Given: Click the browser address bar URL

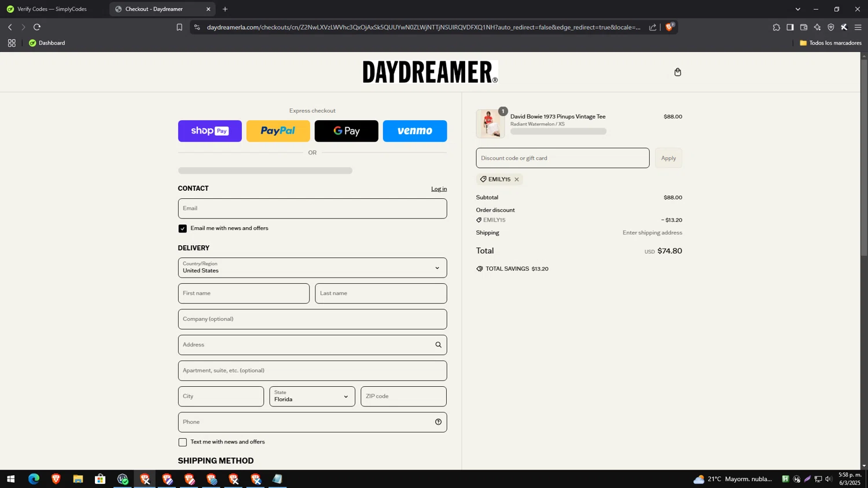Looking at the screenshot, I should click(424, 27).
